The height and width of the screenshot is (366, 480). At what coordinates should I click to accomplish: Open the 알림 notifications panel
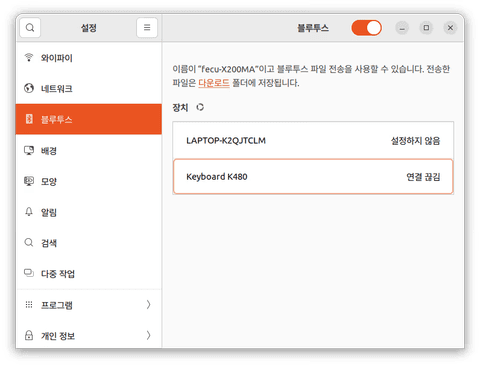click(x=89, y=212)
